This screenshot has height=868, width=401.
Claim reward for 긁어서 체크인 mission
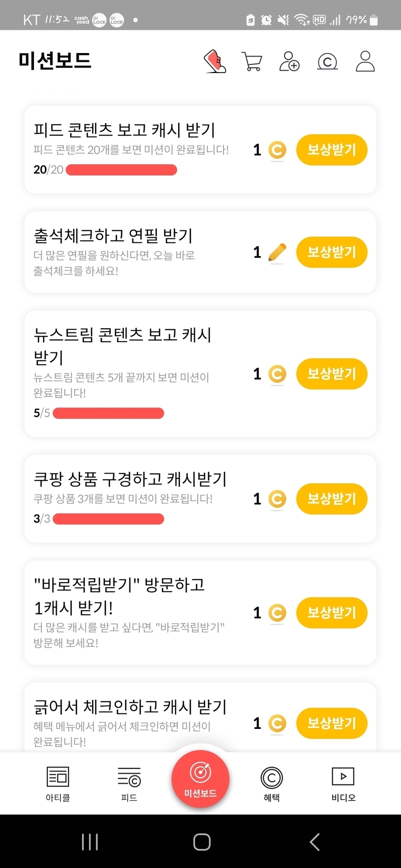click(x=331, y=723)
